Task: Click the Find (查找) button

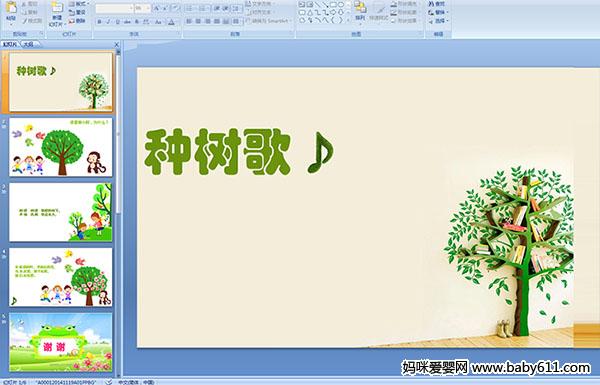Action: click(x=437, y=4)
